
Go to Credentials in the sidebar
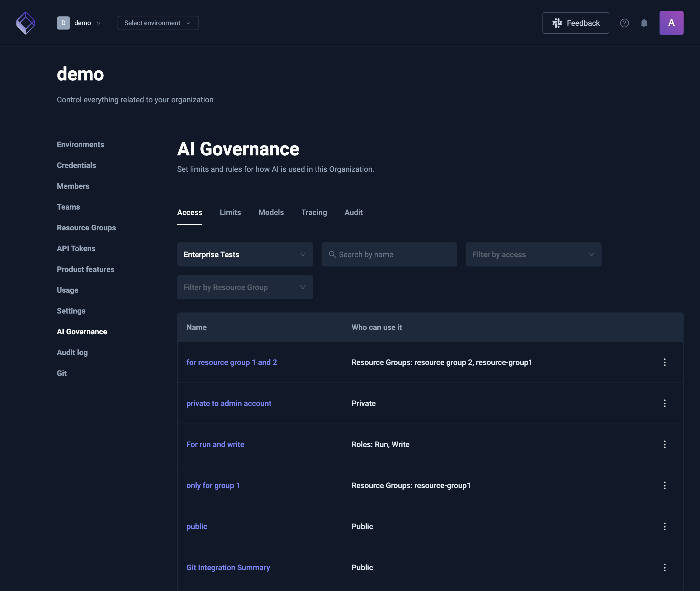[76, 166]
